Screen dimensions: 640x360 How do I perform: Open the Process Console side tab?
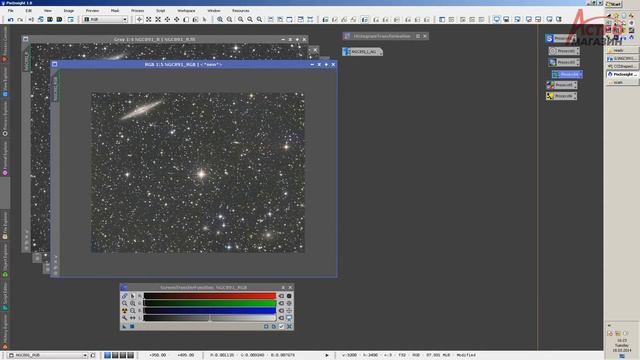point(5,43)
